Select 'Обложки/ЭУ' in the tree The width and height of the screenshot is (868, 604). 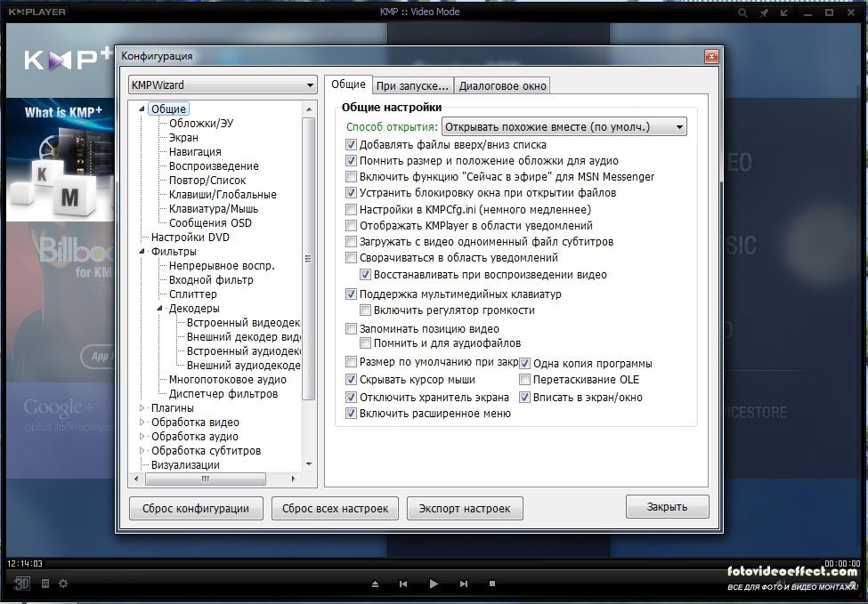tap(201, 124)
